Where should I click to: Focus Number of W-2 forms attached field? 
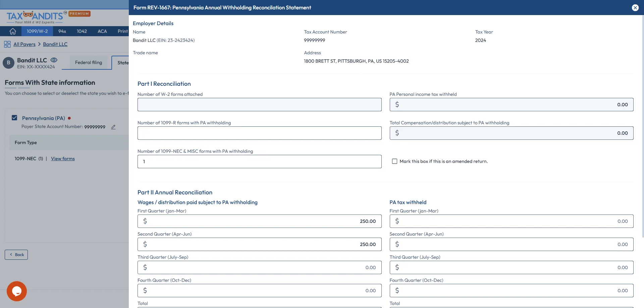(259, 105)
